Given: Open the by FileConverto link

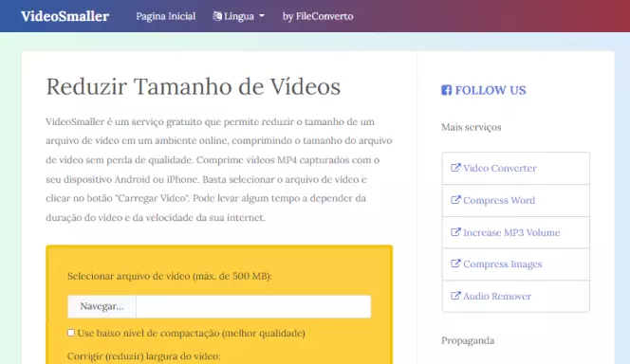Looking at the screenshot, I should coord(318,16).
